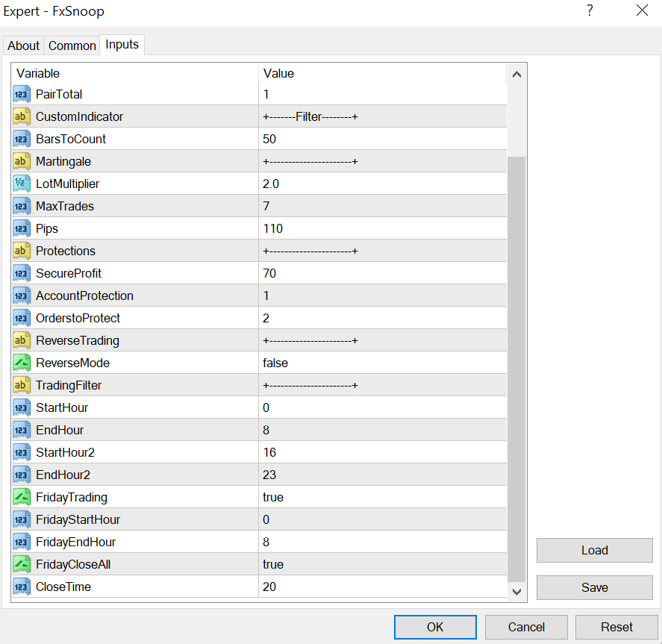The height and width of the screenshot is (644, 662).
Task: Click the integer icon beside OrderstoProtect
Action: tap(22, 318)
